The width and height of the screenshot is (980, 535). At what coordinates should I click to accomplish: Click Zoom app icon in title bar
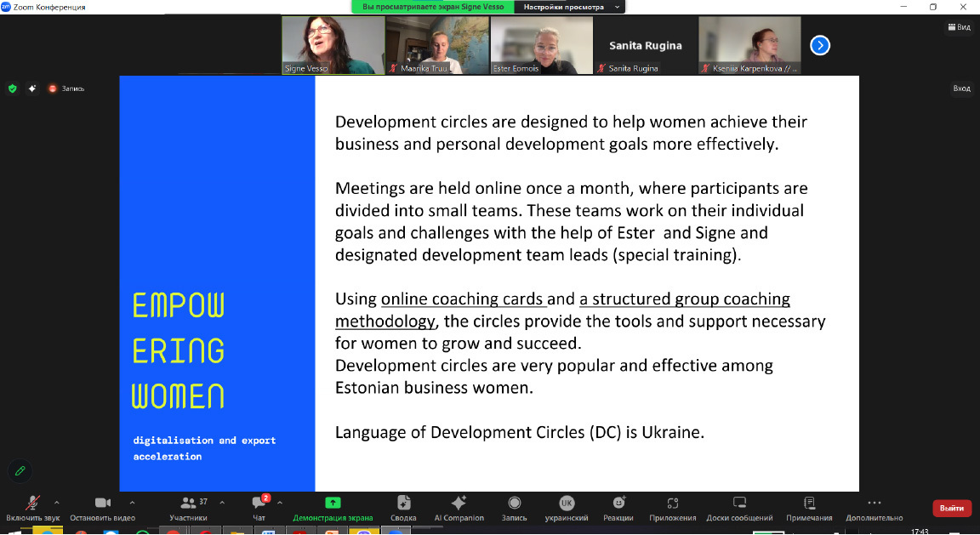pyautogui.click(x=6, y=7)
